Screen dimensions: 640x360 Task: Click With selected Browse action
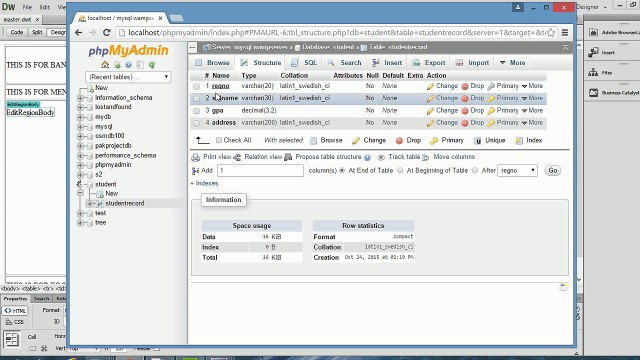(326, 140)
